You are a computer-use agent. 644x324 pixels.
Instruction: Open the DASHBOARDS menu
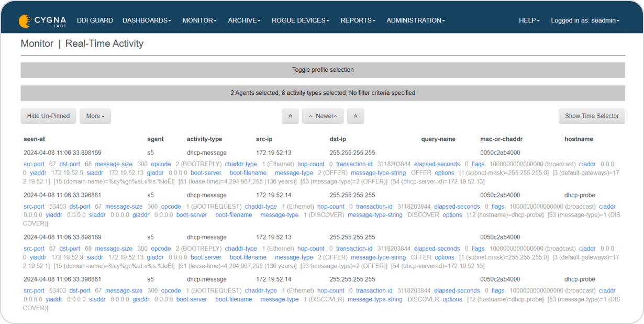click(146, 20)
